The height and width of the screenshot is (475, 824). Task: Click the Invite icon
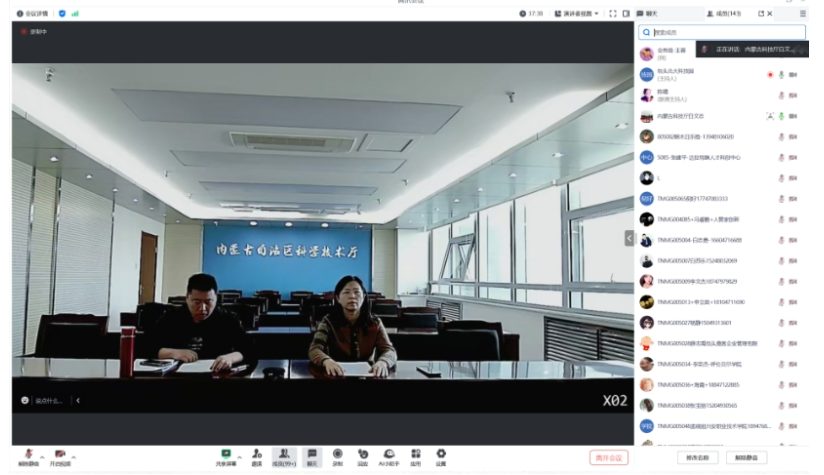[256, 457]
